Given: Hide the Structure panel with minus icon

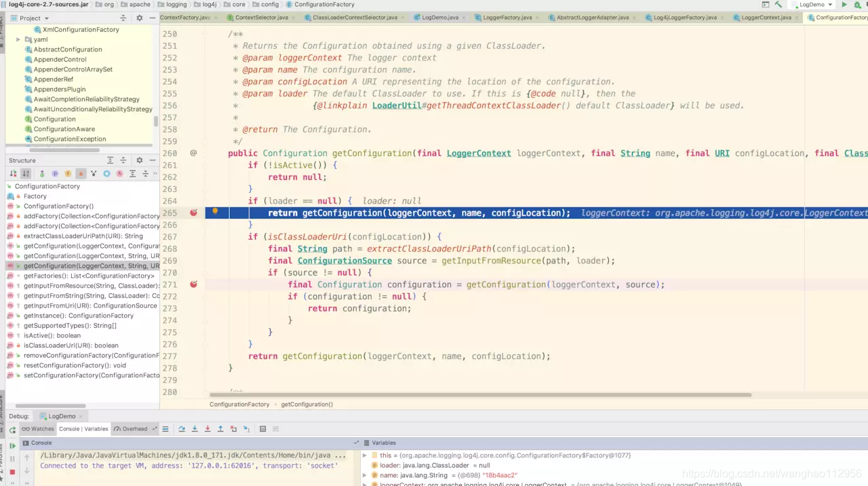Looking at the screenshot, I should [x=153, y=160].
